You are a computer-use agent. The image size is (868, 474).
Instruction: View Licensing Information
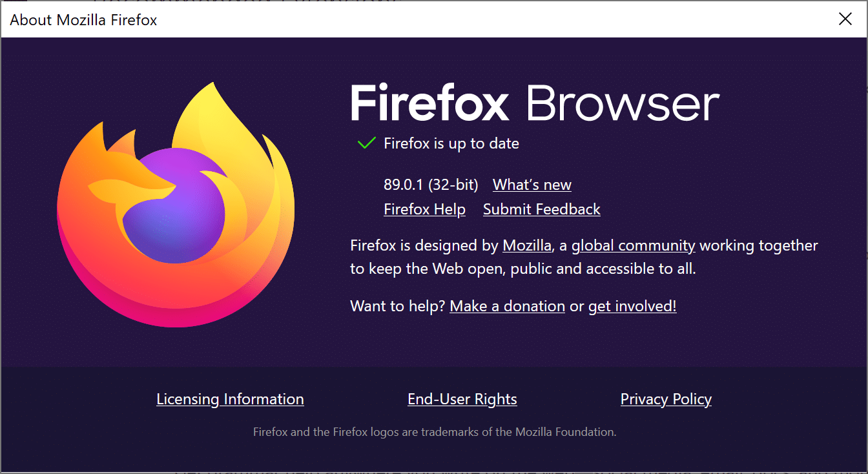230,399
